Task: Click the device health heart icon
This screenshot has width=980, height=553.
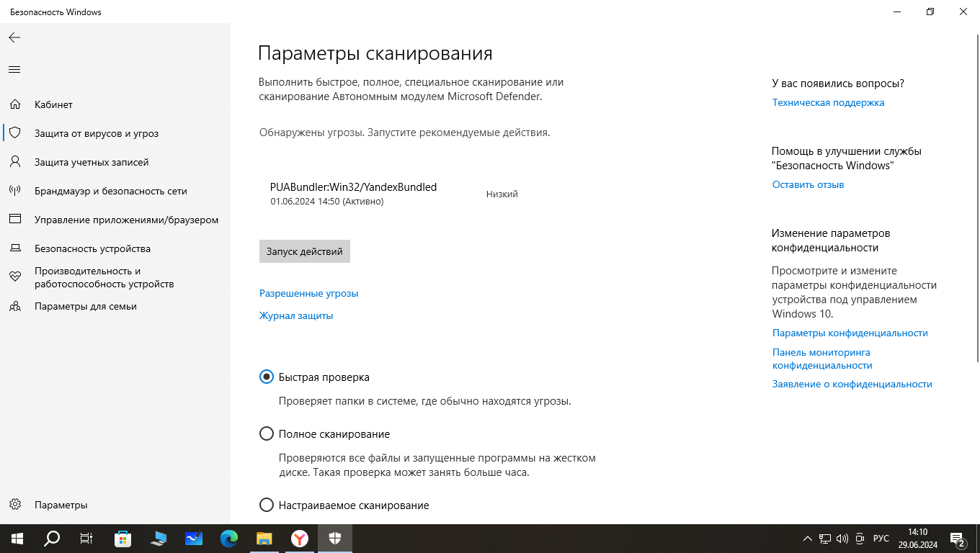Action: (x=14, y=277)
